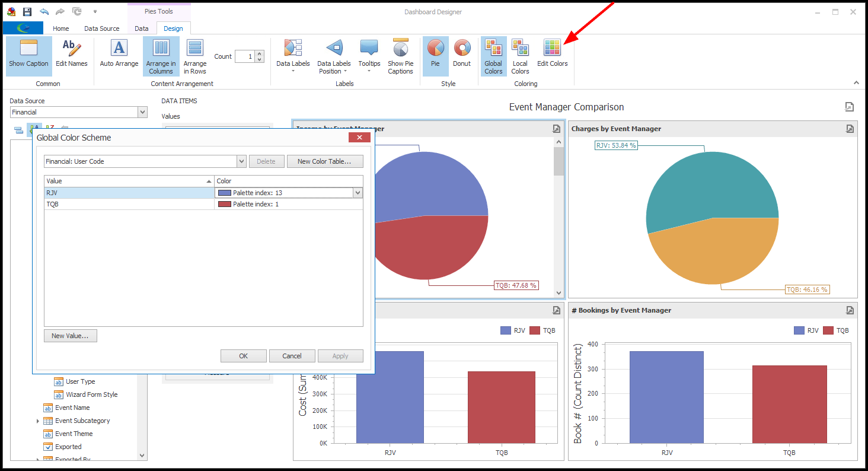Select the Exported boolean field
The width and height of the screenshot is (868, 471).
68,447
